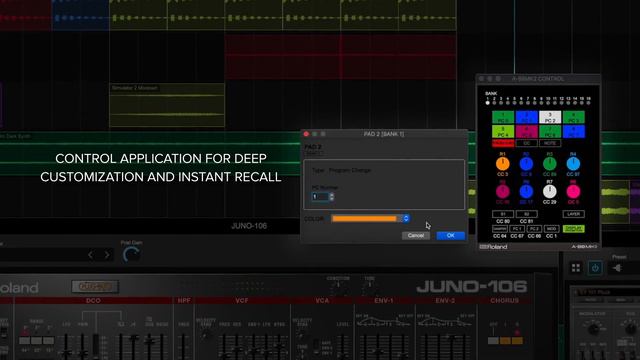The height and width of the screenshot is (360, 640).
Task: Open the COLOR dropdown in PAD 2 dialog
Action: point(406,219)
